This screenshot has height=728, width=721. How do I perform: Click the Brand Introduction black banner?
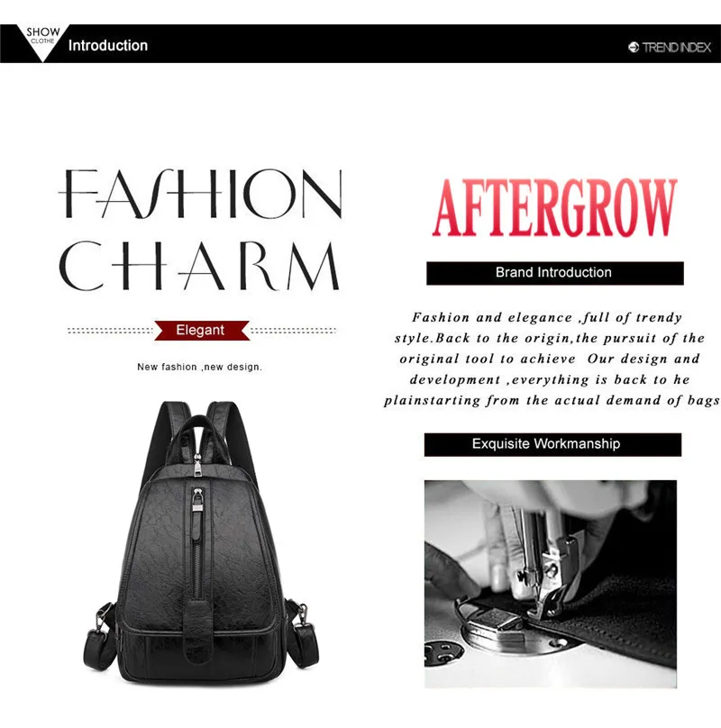click(x=554, y=273)
